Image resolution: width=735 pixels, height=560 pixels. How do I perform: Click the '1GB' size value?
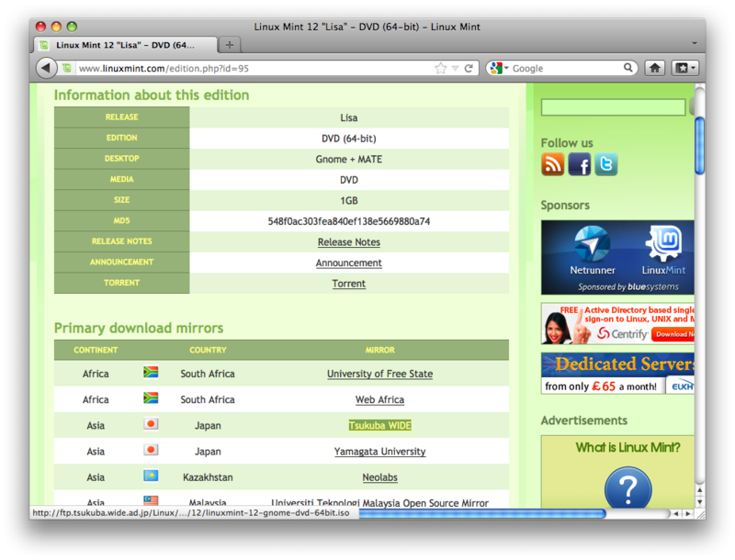349,201
